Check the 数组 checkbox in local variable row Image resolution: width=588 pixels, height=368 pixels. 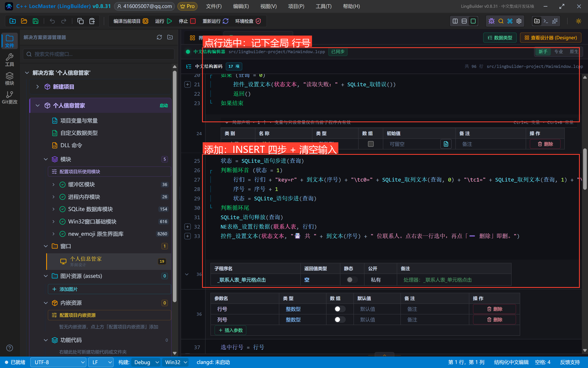point(371,144)
